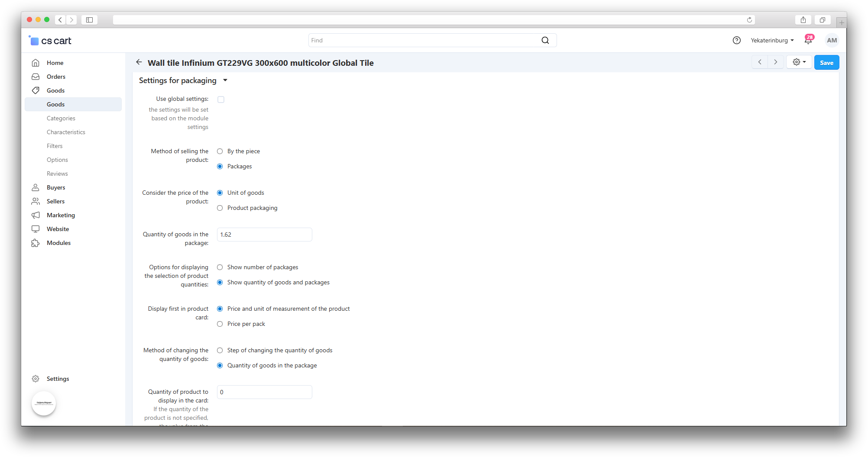The width and height of the screenshot is (868, 457).
Task: Open the Orders menu item
Action: pos(56,77)
